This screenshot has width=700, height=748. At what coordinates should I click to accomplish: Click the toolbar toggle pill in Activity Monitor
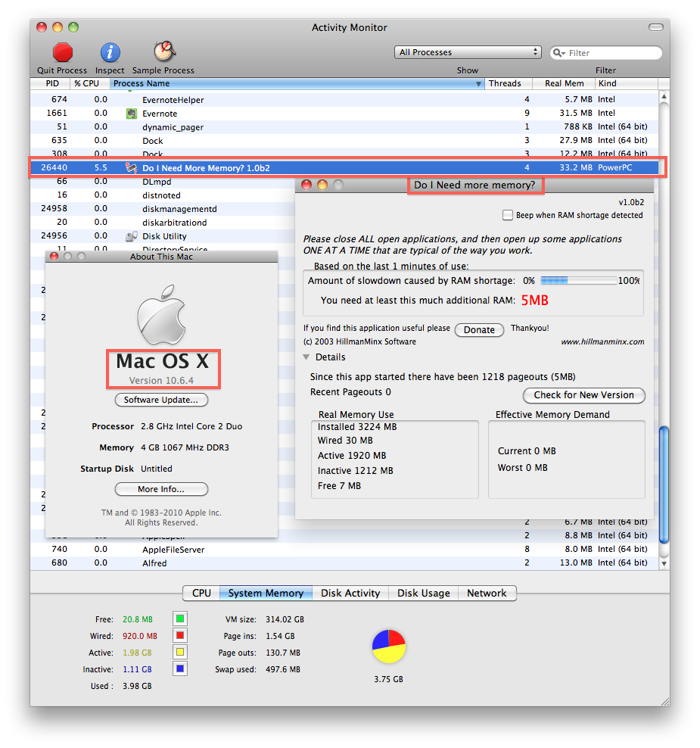655,27
